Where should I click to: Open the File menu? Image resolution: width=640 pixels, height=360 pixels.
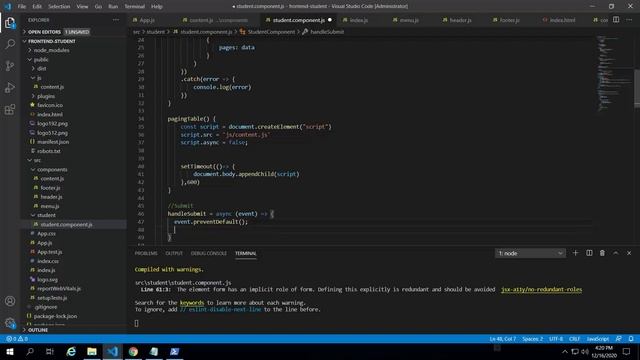(x=22, y=6)
